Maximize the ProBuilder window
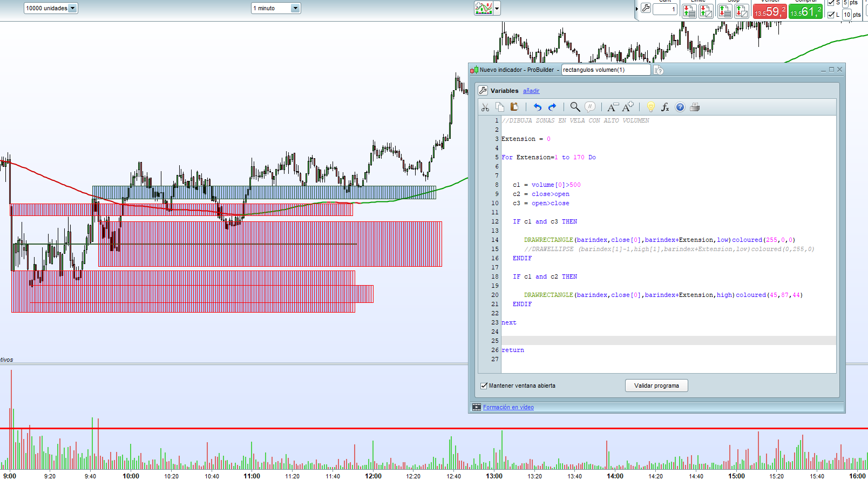The height and width of the screenshot is (480, 868). (832, 70)
